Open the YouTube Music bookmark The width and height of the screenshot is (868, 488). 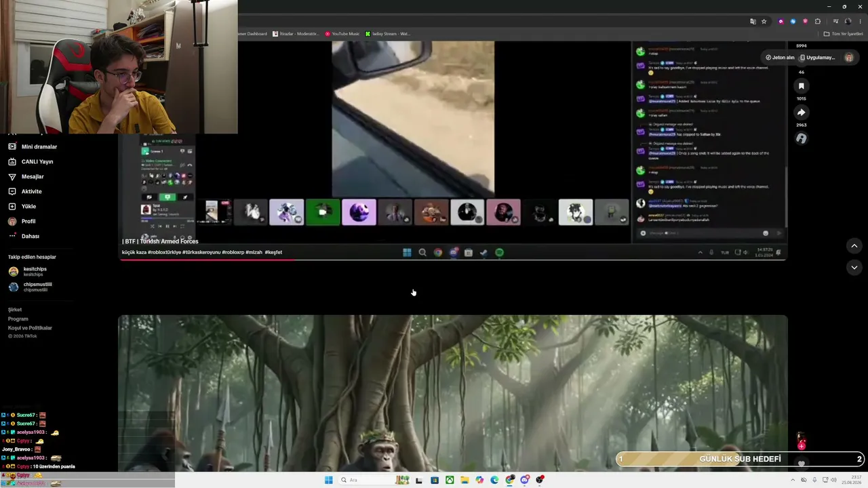click(342, 34)
